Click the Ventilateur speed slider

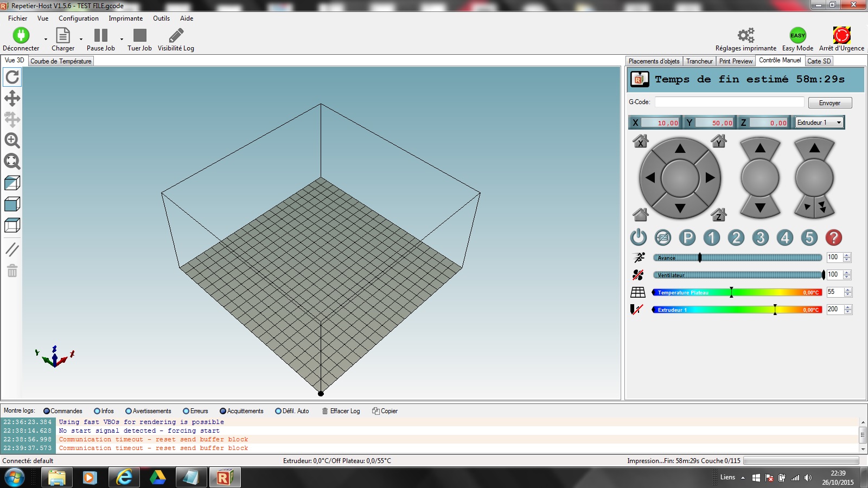[738, 275]
